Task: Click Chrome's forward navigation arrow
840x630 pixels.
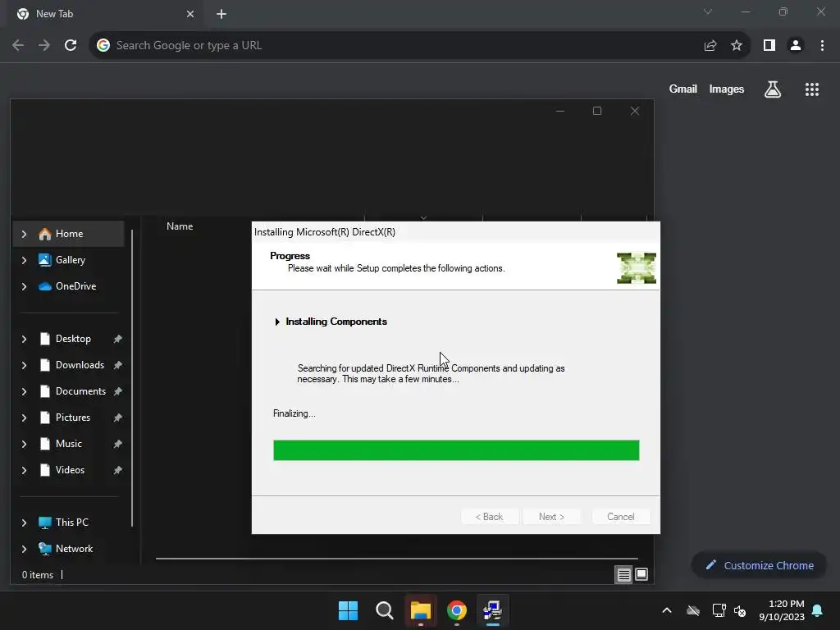Action: tap(44, 45)
